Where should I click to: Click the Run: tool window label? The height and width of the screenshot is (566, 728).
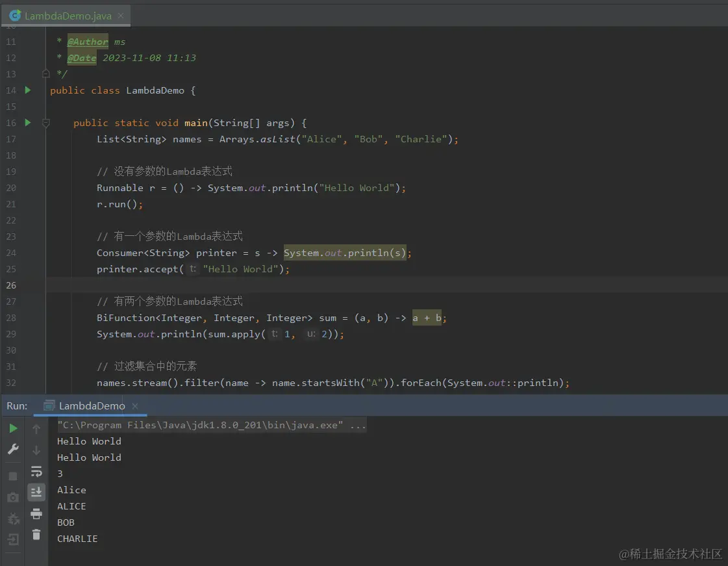point(17,405)
